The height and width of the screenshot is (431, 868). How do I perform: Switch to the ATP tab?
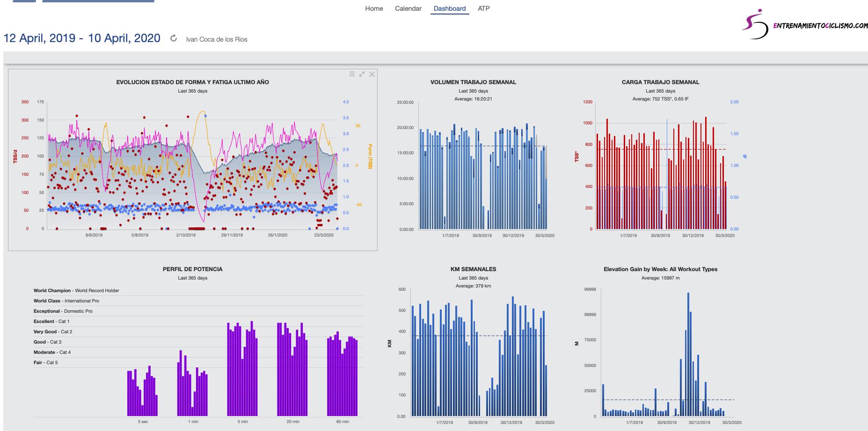coord(484,8)
